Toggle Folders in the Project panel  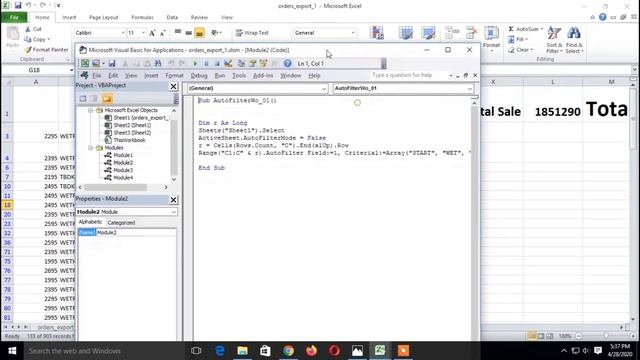tap(107, 98)
